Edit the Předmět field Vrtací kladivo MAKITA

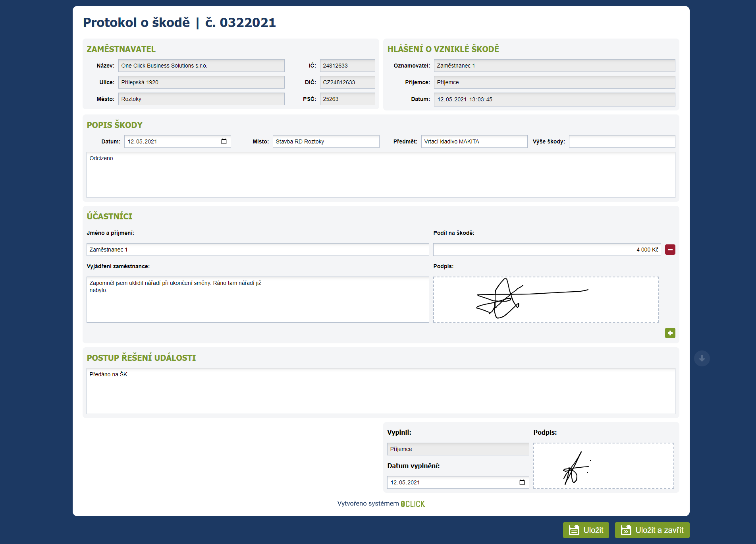click(474, 141)
